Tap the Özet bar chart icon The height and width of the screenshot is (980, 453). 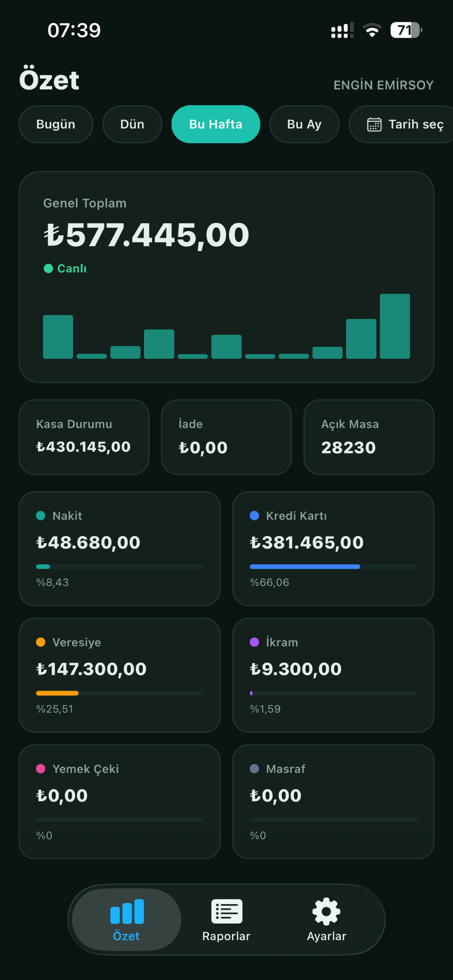pos(127,911)
